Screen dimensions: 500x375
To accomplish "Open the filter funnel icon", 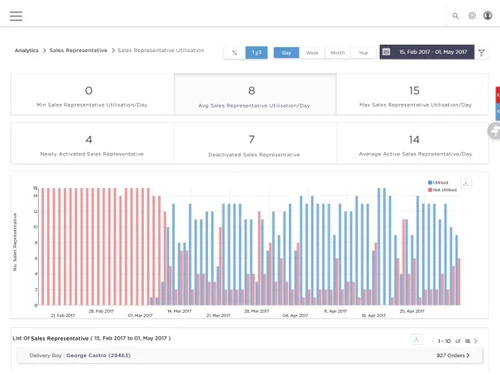I will tap(481, 53).
